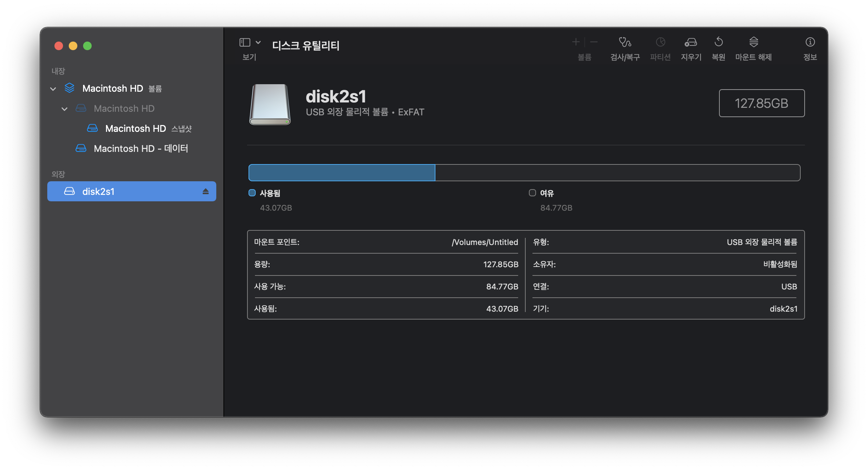Unmount volume with 마운트 해제 icon
This screenshot has width=868, height=470.
click(753, 42)
